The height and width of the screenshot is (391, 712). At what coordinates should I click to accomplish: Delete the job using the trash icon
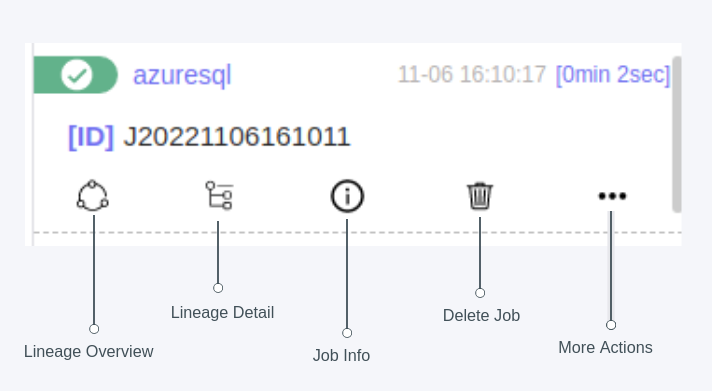[480, 196]
